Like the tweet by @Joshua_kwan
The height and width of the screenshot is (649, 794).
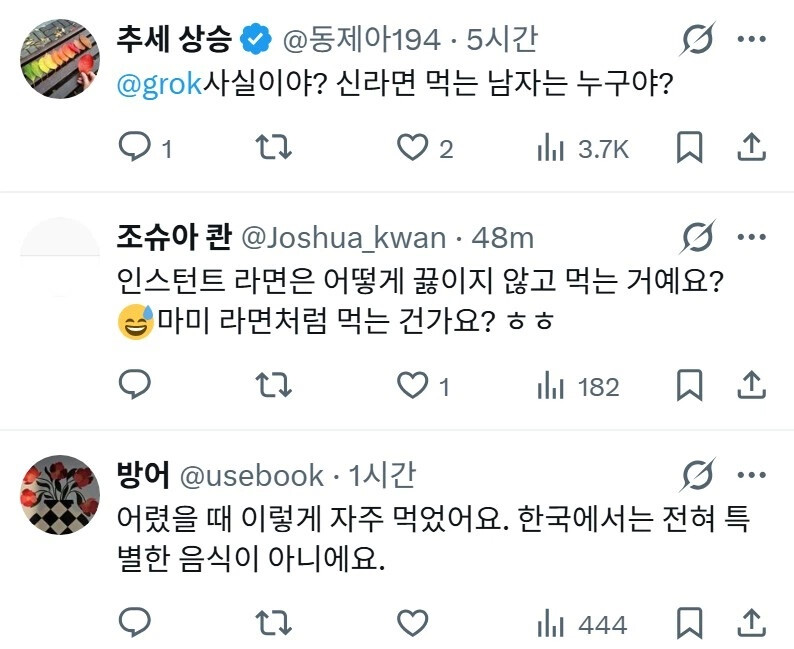[x=412, y=386]
